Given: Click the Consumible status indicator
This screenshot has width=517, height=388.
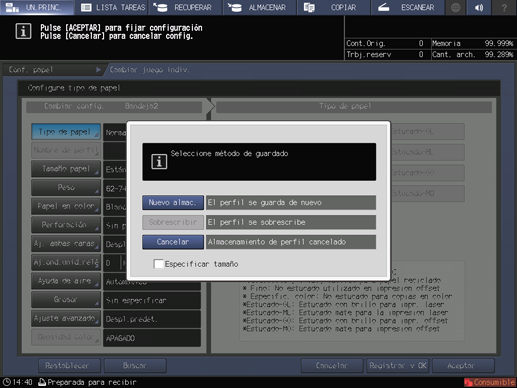Looking at the screenshot, I should click(x=489, y=382).
